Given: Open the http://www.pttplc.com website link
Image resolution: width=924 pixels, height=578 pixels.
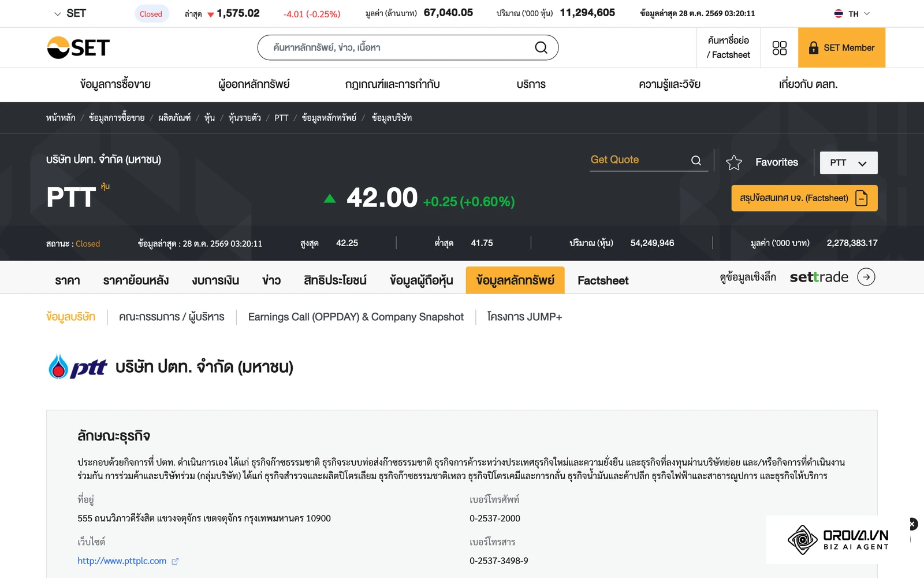Looking at the screenshot, I should pyautogui.click(x=122, y=561).
